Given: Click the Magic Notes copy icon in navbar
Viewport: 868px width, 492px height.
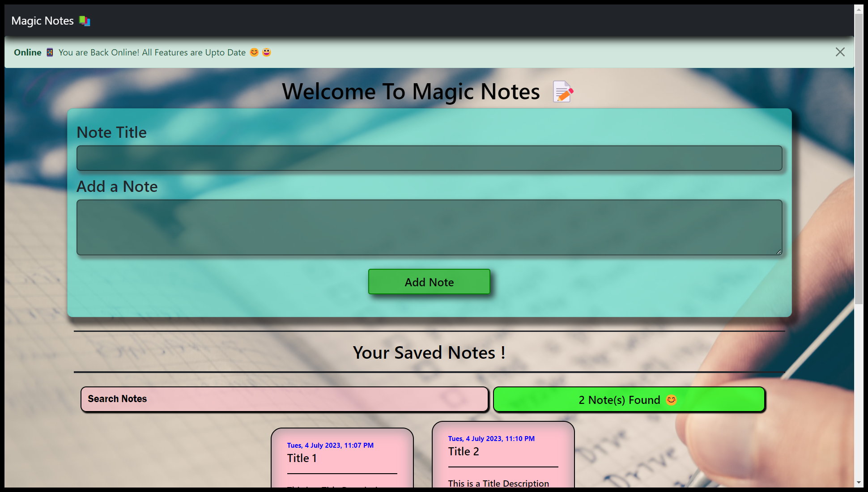Looking at the screenshot, I should 85,21.
